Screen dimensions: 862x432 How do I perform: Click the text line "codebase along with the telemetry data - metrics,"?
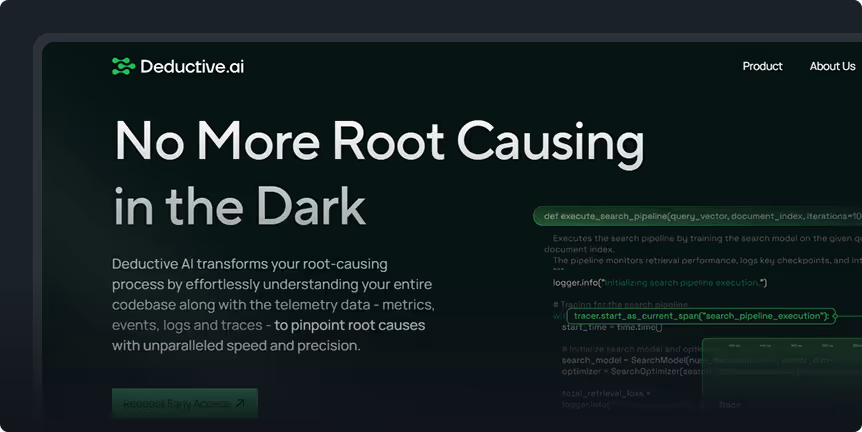[273, 305]
